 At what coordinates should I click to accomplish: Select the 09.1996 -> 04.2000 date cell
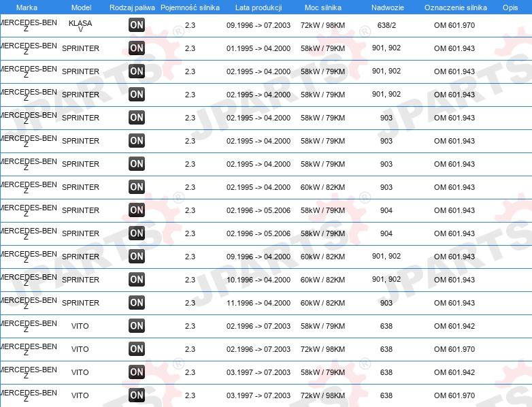pyautogui.click(x=259, y=257)
